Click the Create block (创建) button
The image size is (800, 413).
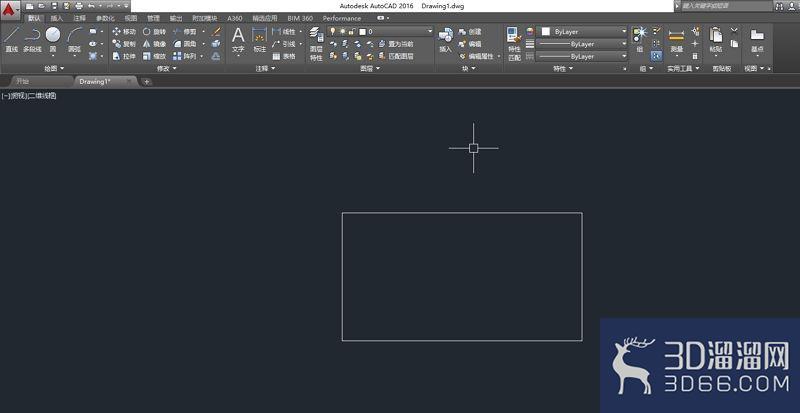point(470,32)
